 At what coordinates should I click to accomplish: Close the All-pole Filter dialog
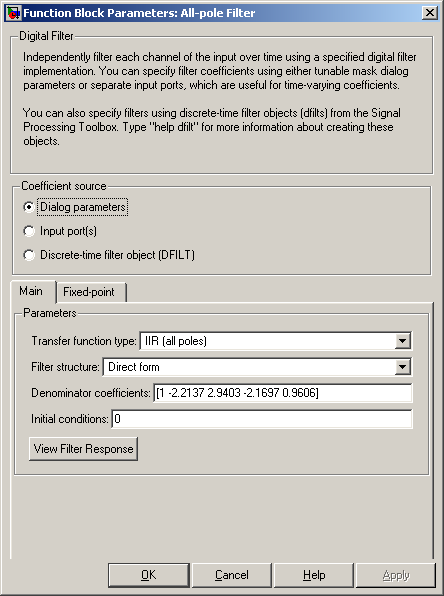pos(430,13)
